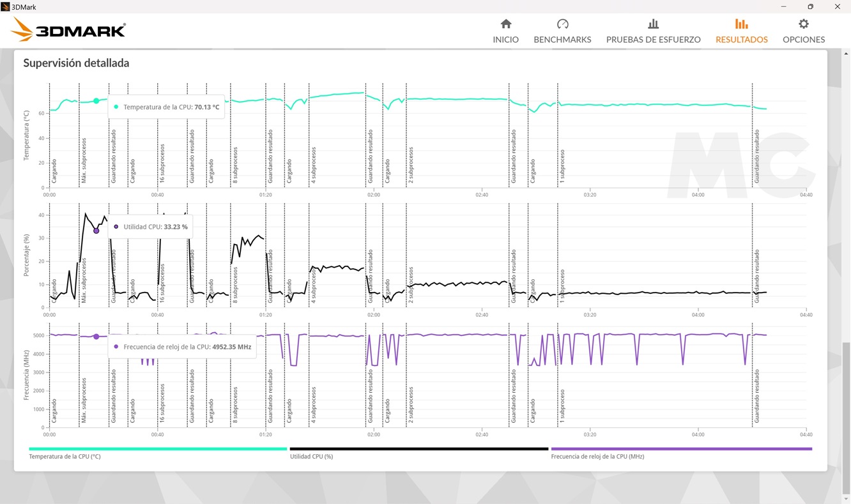Click the scroll down arrow at bottom right

coord(846,499)
